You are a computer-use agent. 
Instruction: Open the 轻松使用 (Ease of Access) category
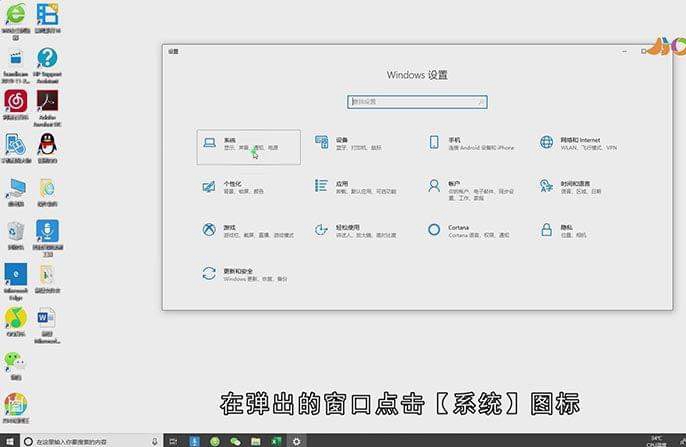pyautogui.click(x=355, y=231)
